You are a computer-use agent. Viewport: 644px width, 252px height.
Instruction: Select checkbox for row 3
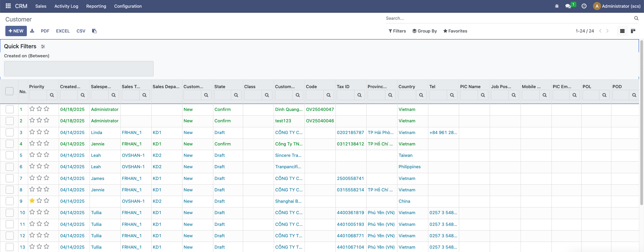[10, 132]
